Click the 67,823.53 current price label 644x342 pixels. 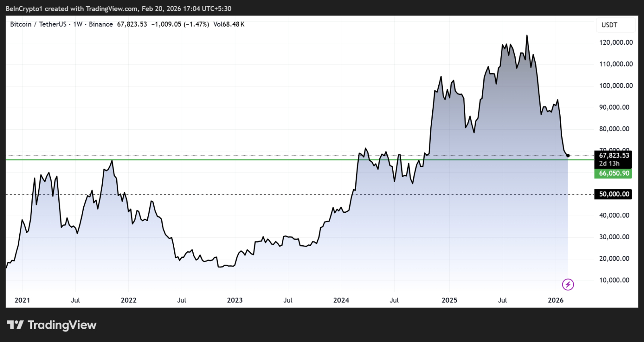pos(613,155)
